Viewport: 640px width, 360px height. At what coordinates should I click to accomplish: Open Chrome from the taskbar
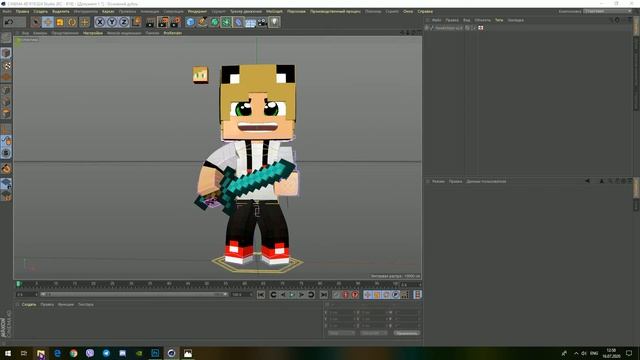pos(73,353)
